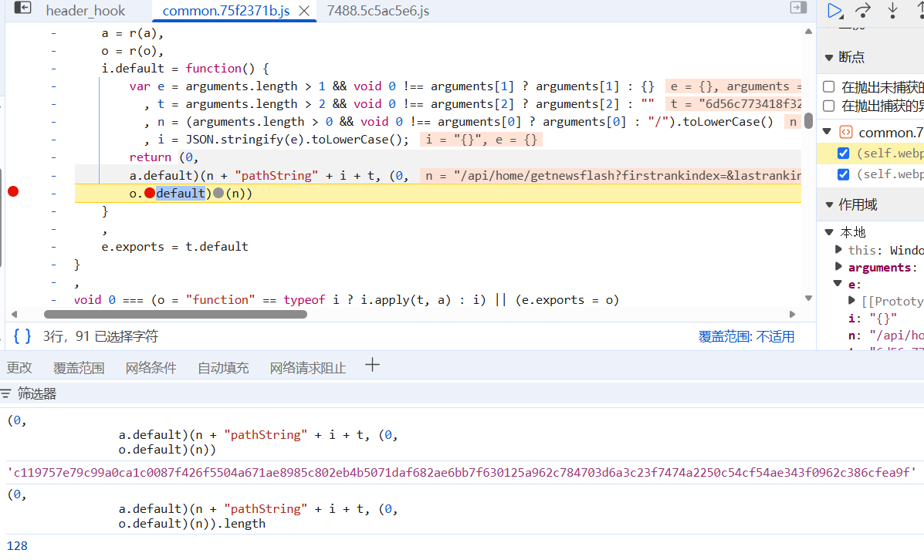Image resolution: width=924 pixels, height=560 pixels.
Task: Collapse the 作用域 scope section
Action: point(829,204)
